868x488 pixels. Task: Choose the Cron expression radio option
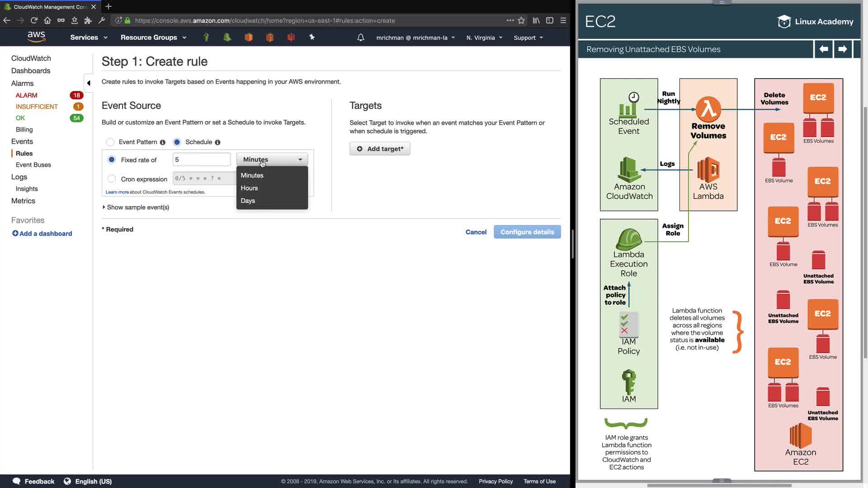pos(112,179)
